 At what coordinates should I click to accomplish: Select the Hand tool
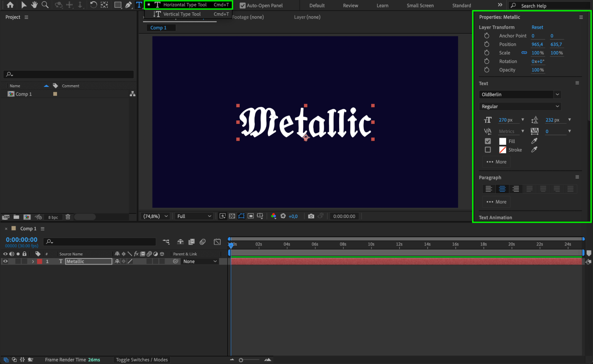[x=34, y=5]
